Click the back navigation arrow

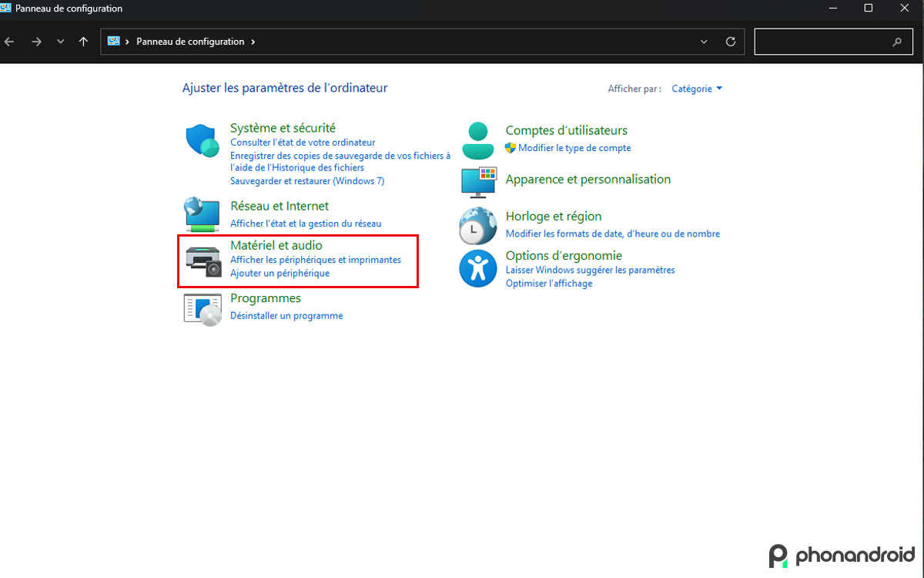pos(9,41)
